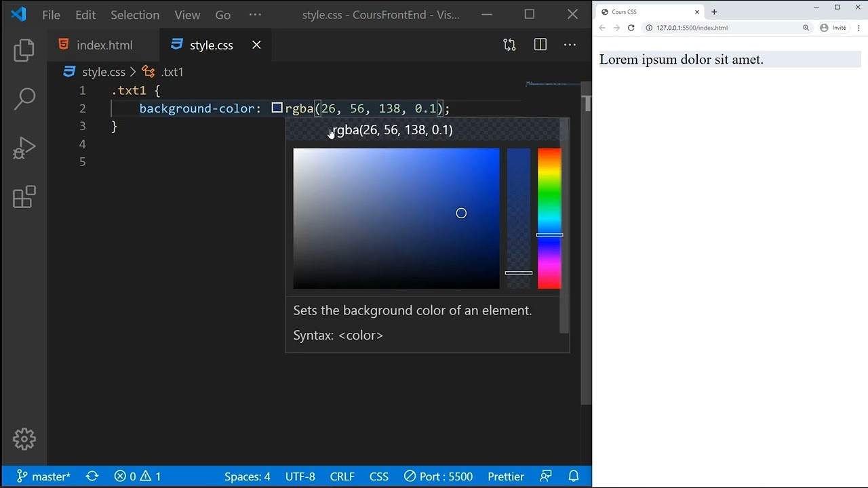The width and height of the screenshot is (868, 488).
Task: Open the Explorer view in activity bar
Action: pos(24,50)
